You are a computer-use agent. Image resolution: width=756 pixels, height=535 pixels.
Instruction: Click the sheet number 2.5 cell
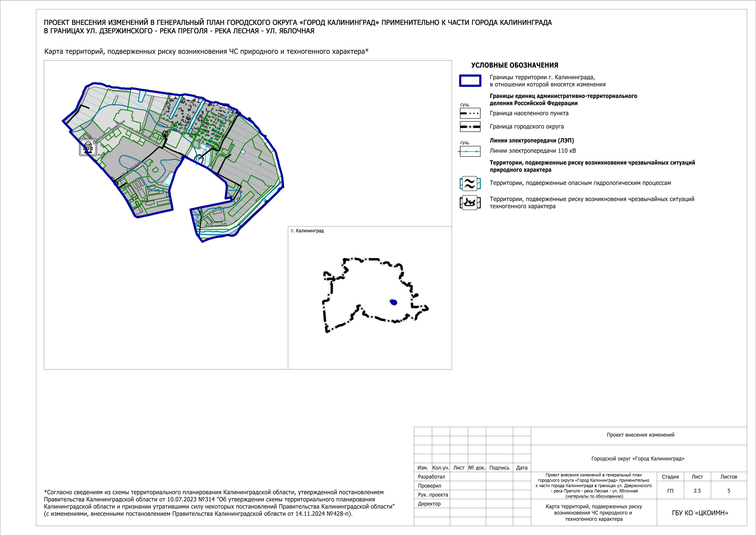pyautogui.click(x=697, y=490)
